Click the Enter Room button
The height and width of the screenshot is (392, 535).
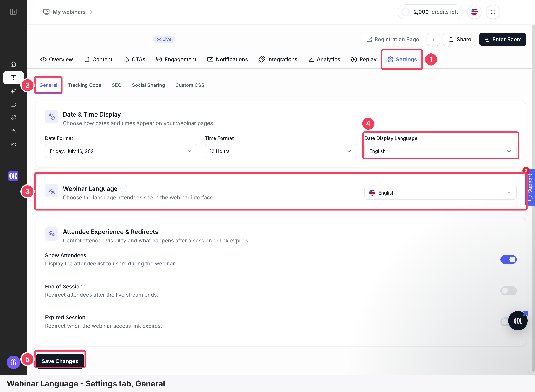[x=502, y=39]
